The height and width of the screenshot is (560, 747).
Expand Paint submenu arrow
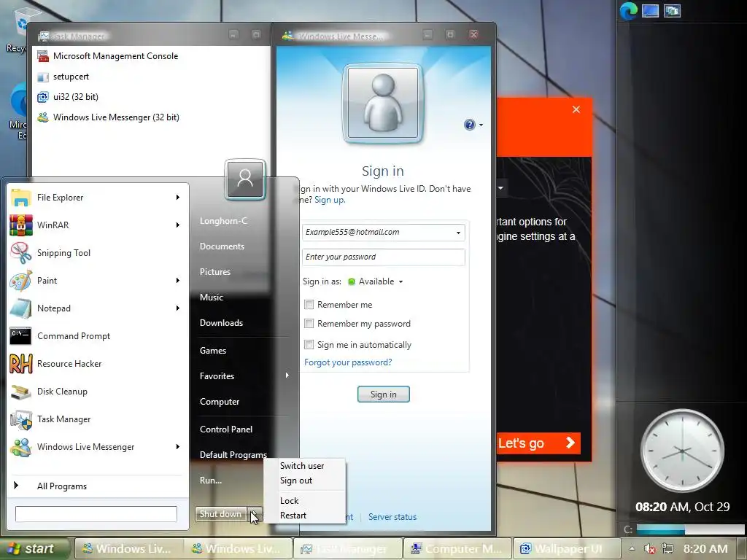tap(178, 281)
